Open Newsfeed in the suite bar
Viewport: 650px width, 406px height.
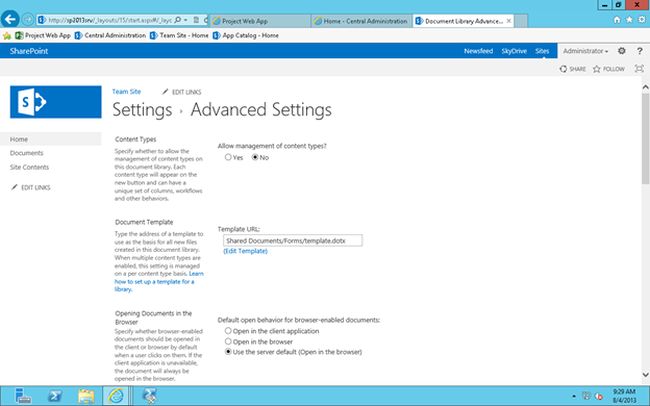pos(478,51)
